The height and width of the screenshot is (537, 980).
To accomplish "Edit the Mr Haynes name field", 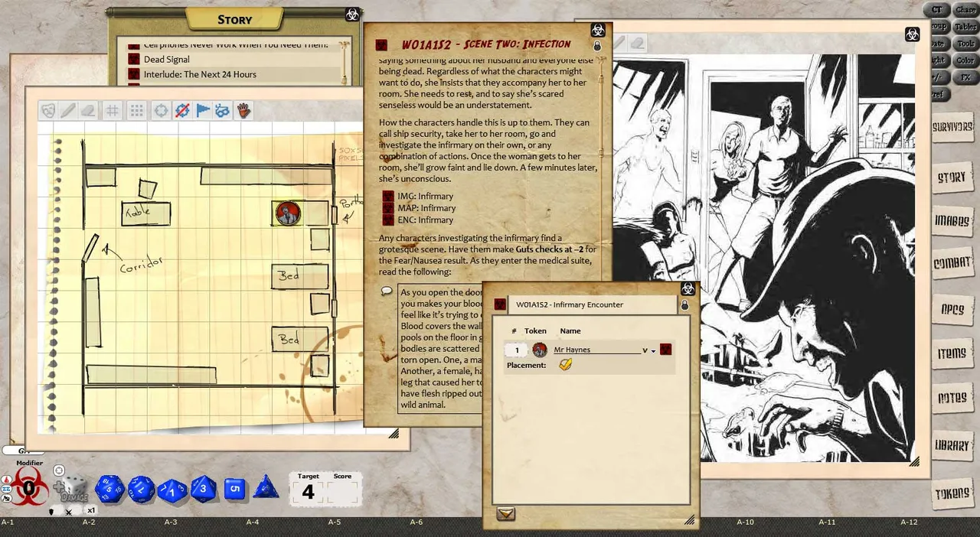I will [597, 350].
